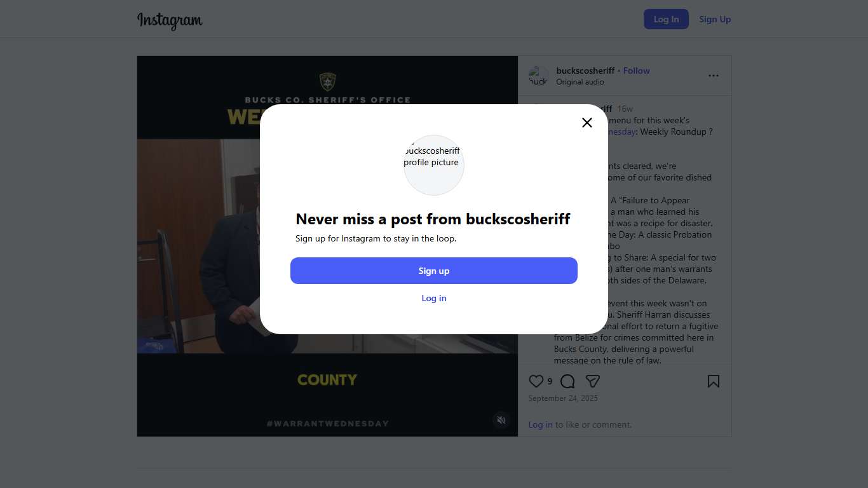Click the September 24, 2025 date link
Image resolution: width=868 pixels, height=488 pixels.
(563, 398)
